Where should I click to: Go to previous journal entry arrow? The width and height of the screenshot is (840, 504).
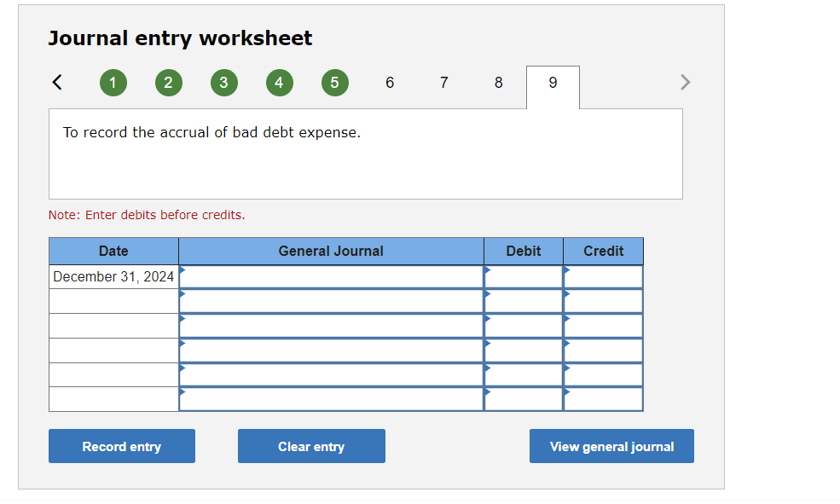click(57, 82)
